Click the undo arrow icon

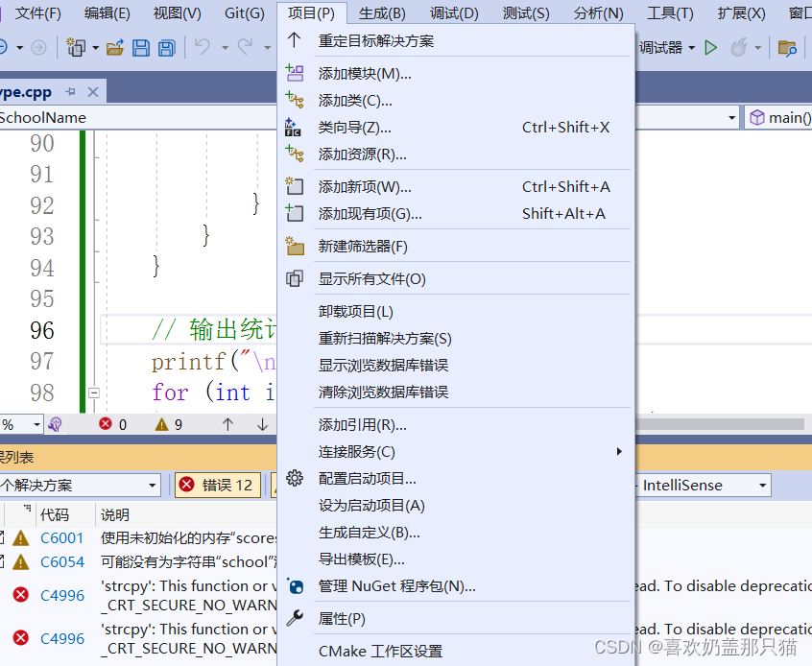pyautogui.click(x=203, y=47)
